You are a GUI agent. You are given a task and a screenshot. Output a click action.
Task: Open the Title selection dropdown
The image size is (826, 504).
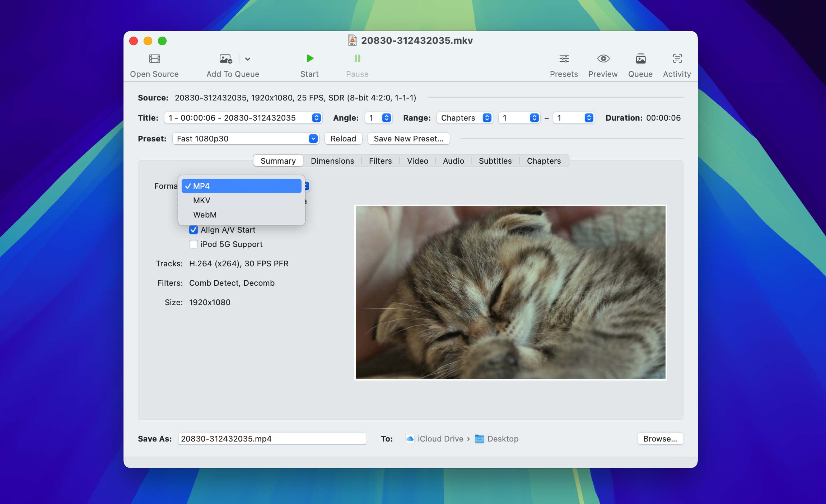tap(243, 118)
